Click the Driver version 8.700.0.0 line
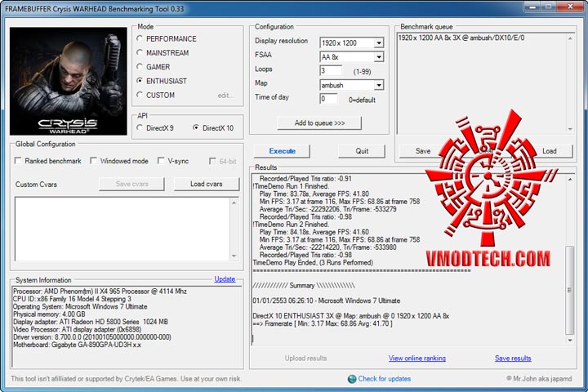The width and height of the screenshot is (588, 392). pos(91,337)
